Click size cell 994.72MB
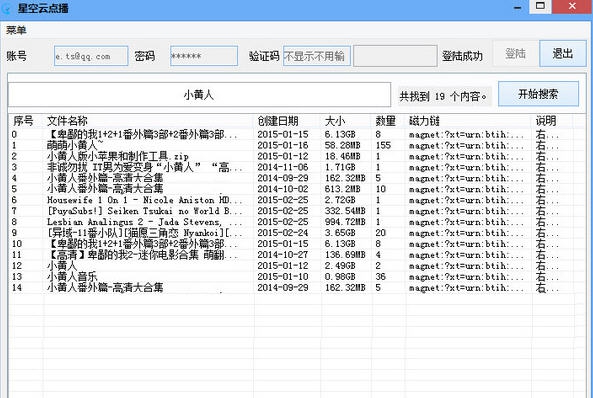 pyautogui.click(x=345, y=222)
